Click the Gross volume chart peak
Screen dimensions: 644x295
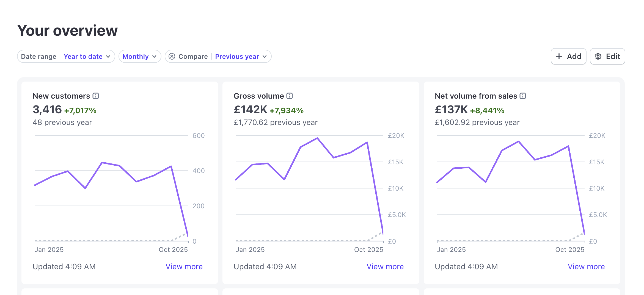[317, 138]
